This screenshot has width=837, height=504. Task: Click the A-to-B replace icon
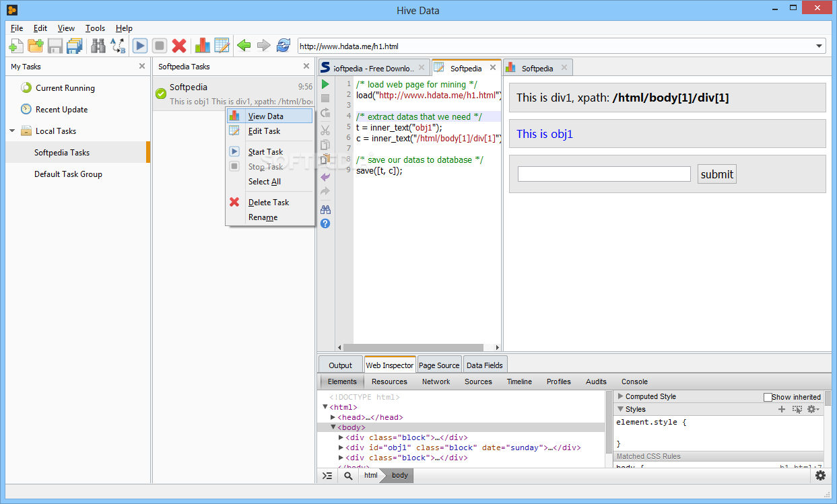pyautogui.click(x=118, y=46)
